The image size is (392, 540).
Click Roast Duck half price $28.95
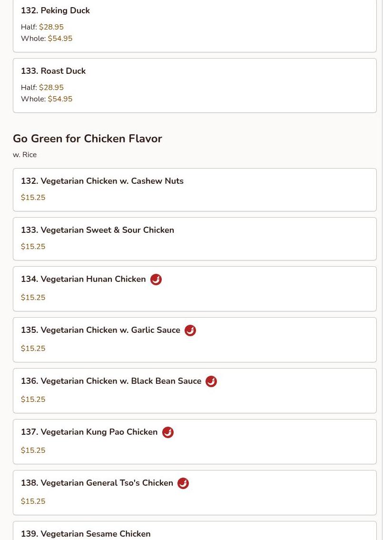[x=51, y=88]
